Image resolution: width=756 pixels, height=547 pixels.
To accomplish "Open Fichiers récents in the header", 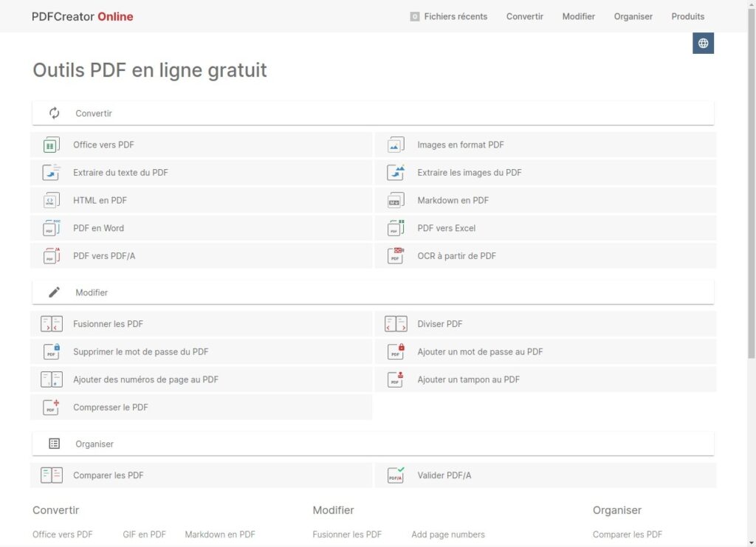I will tap(448, 16).
